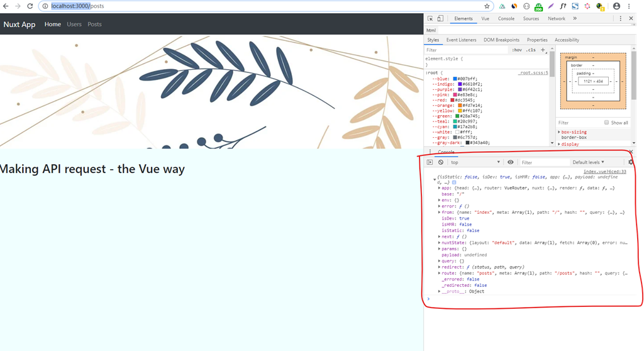Open the Properties pane
This screenshot has height=351, width=644.
click(x=537, y=40)
